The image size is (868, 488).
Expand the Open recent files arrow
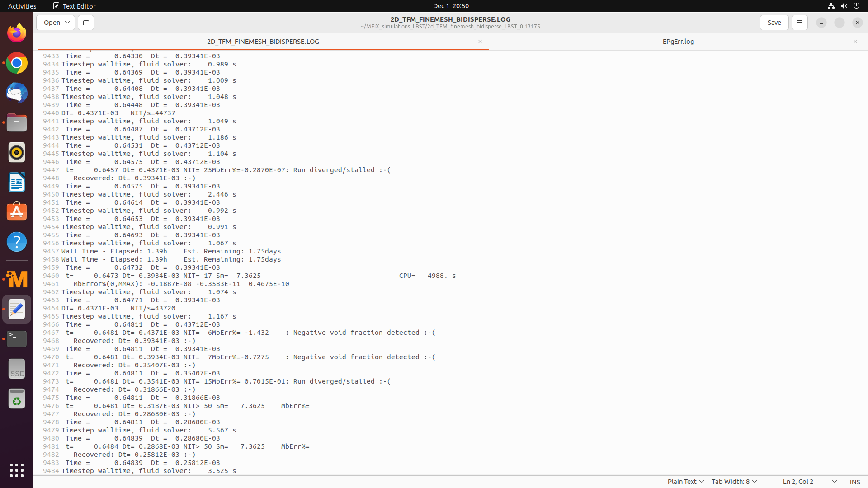(67, 23)
